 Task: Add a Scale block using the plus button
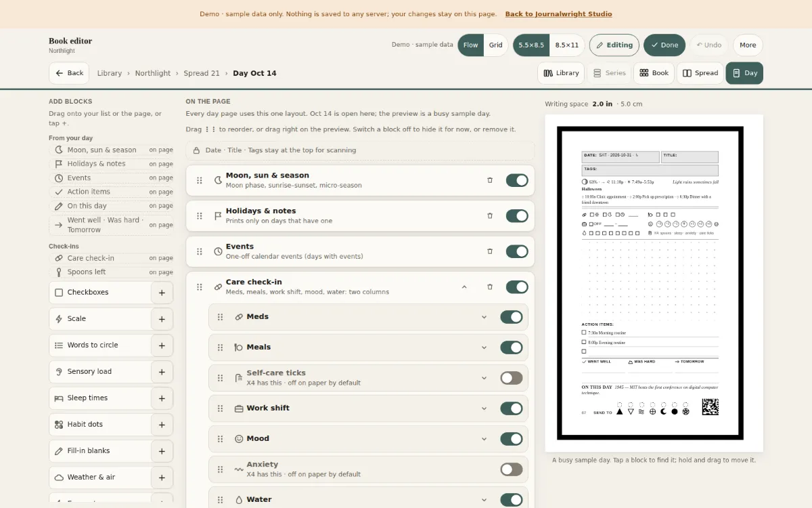click(x=162, y=319)
